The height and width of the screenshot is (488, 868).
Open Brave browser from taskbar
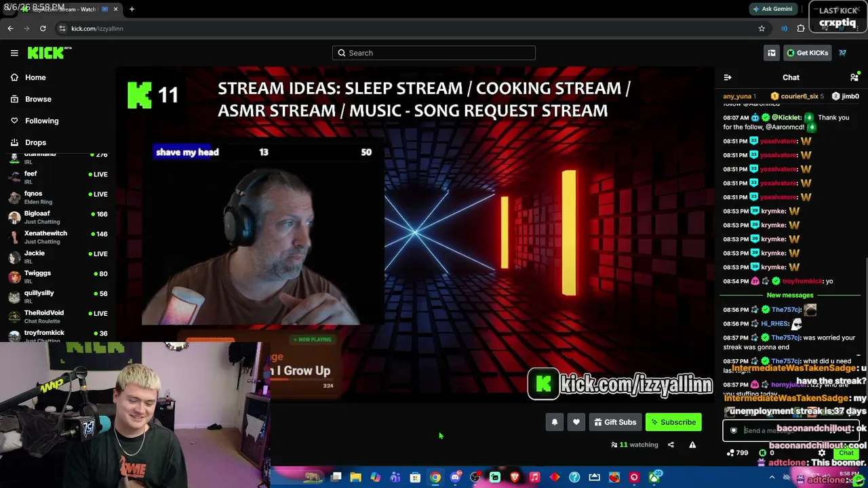515,478
